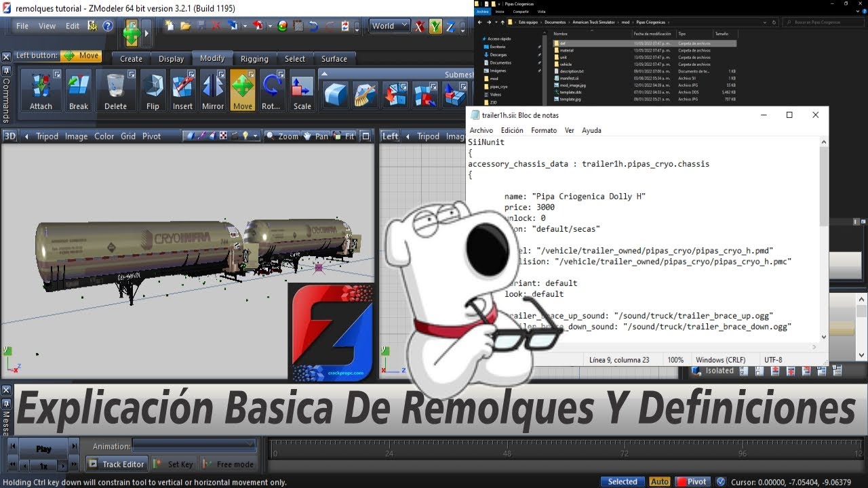Click the red X delete icon in toolbar

216,26
